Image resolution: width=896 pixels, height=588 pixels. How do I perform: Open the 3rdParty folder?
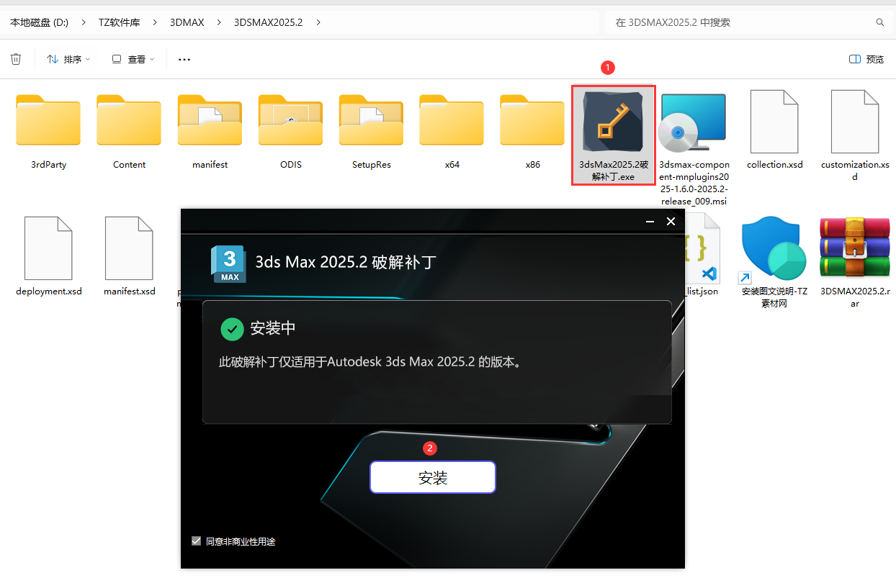(x=48, y=119)
